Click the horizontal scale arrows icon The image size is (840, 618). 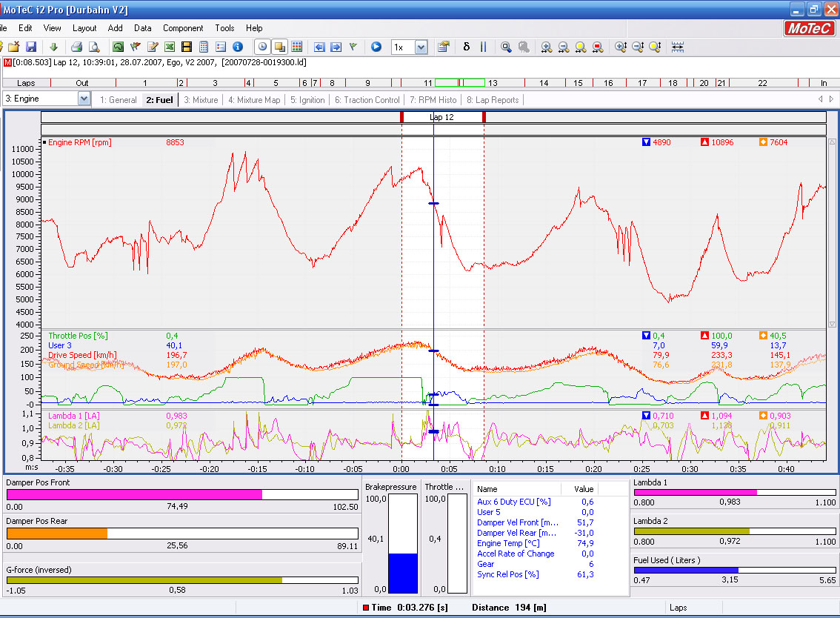pos(678,47)
